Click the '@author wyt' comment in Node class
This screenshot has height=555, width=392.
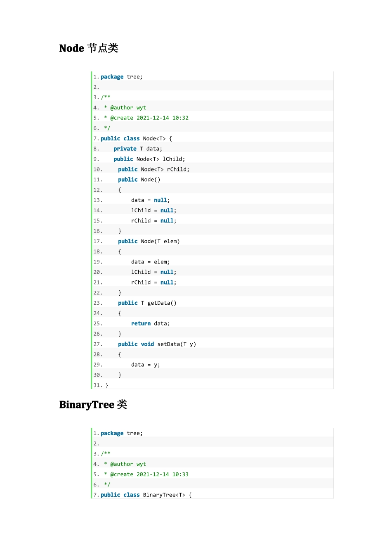click(128, 108)
